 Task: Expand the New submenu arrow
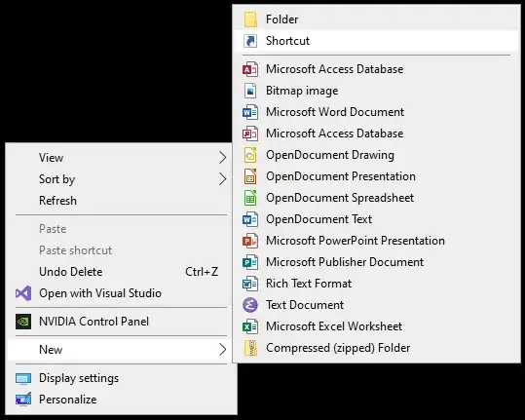click(223, 350)
